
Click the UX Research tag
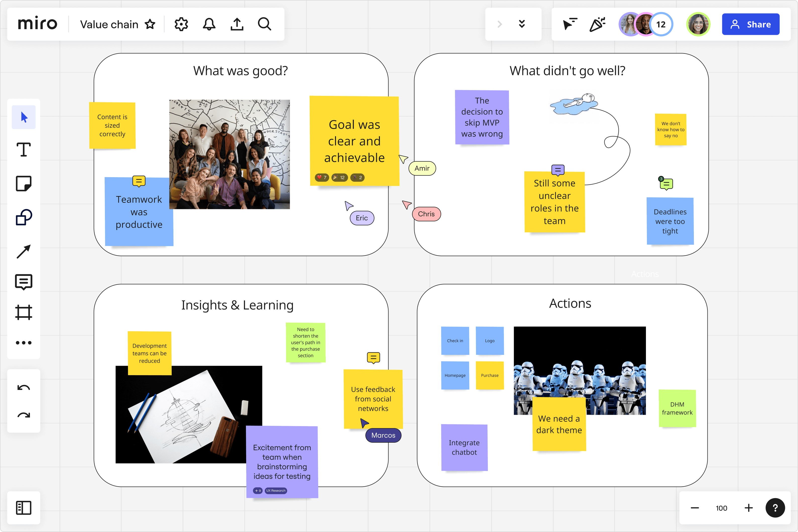[276, 491]
